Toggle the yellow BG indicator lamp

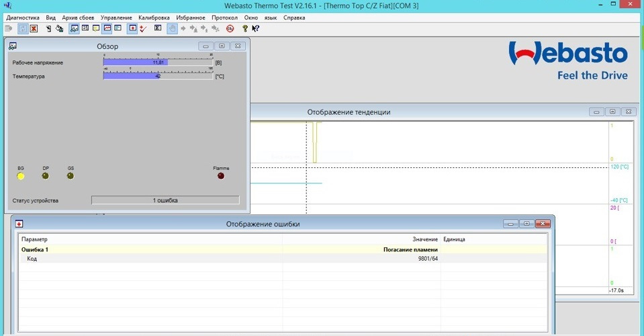point(21,176)
